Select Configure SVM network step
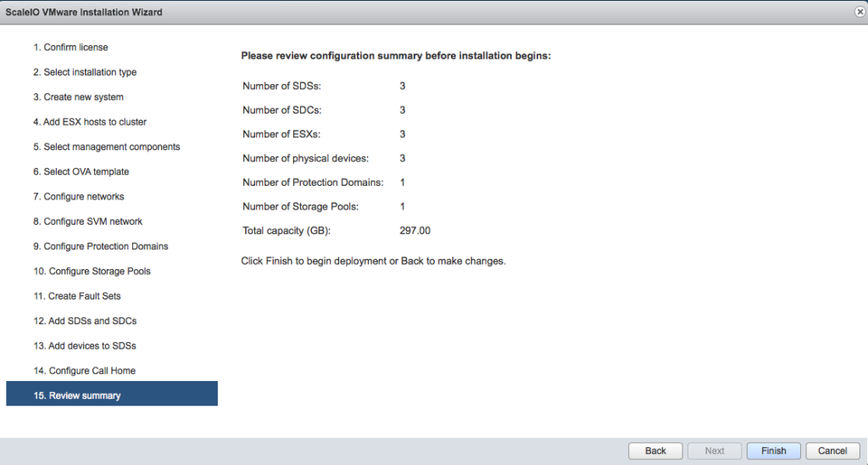 click(88, 221)
